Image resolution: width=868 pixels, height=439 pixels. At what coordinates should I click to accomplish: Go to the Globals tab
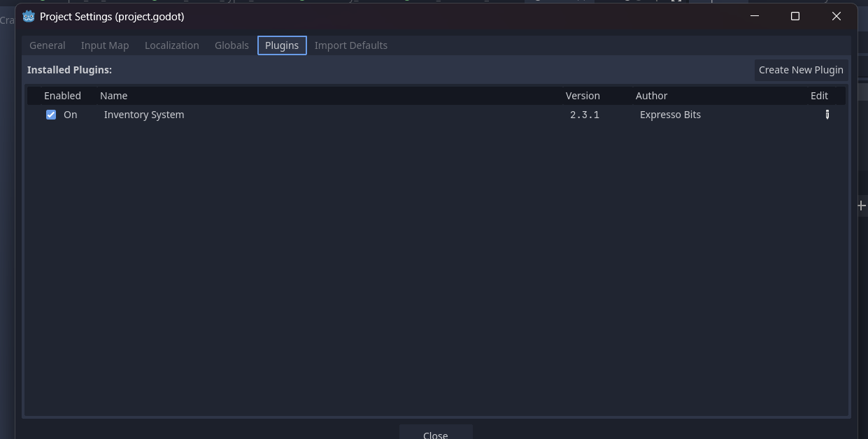pyautogui.click(x=232, y=45)
